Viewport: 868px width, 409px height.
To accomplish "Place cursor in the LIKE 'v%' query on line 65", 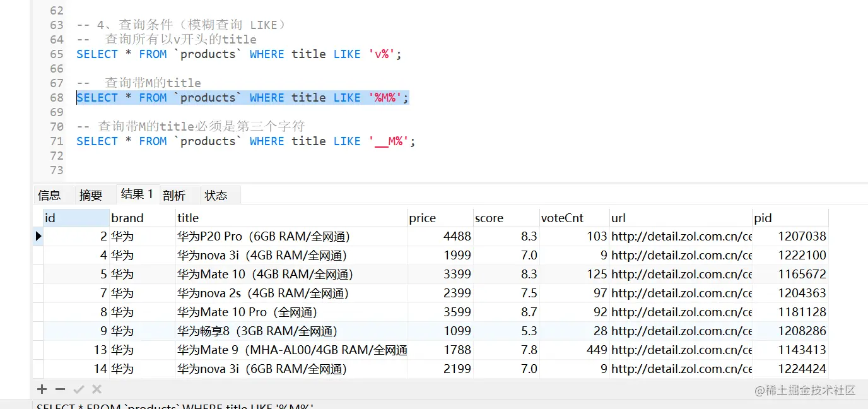I will pos(239,54).
